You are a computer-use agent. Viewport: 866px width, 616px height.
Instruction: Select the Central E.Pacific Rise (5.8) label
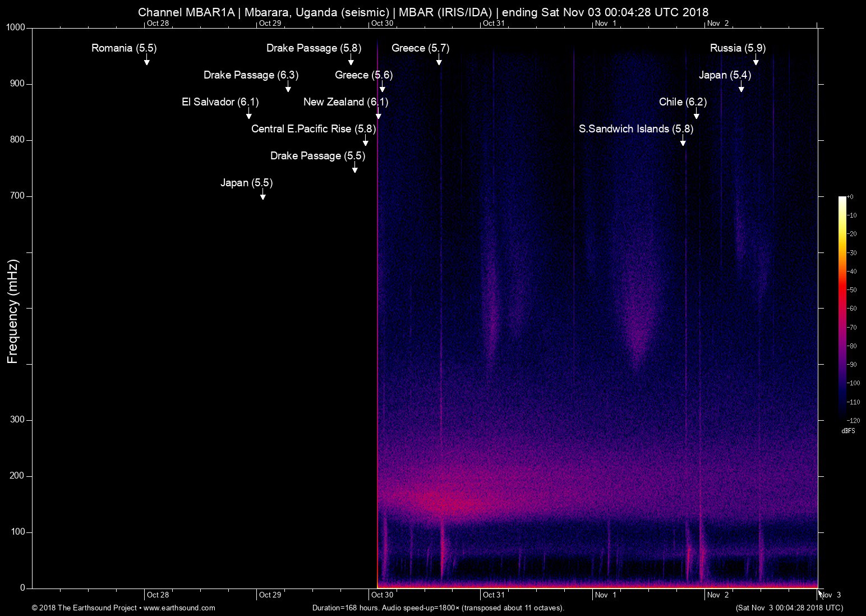point(312,129)
